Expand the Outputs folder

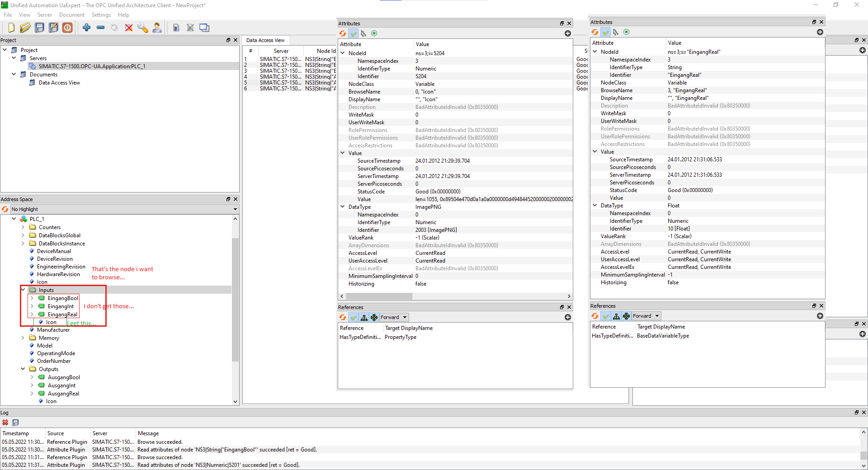[x=24, y=369]
